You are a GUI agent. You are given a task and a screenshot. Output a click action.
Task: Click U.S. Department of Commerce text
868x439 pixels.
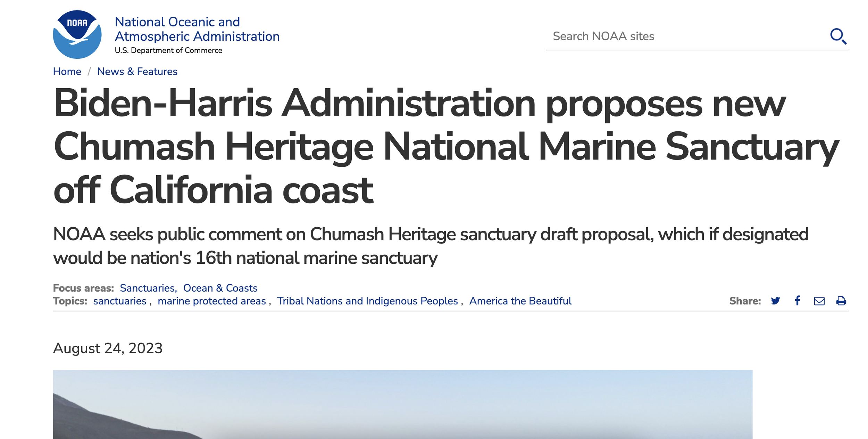tap(168, 50)
